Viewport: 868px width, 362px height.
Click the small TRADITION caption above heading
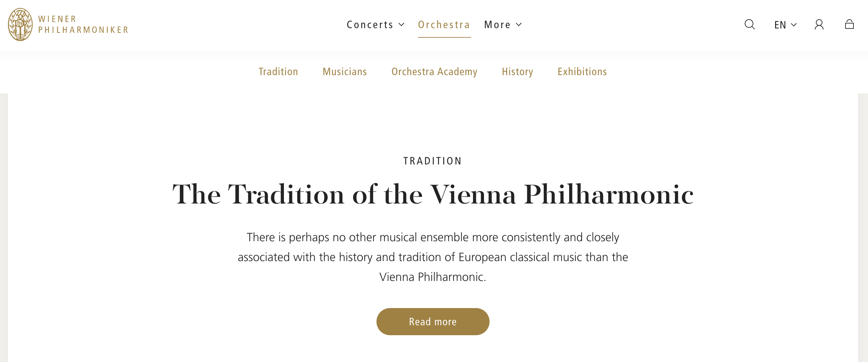pos(433,161)
